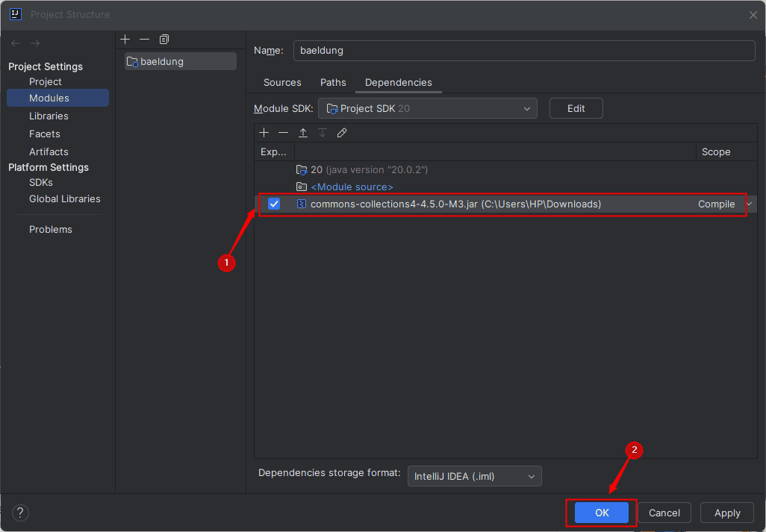Image resolution: width=766 pixels, height=532 pixels.
Task: Click the Export column header
Action: point(274,151)
